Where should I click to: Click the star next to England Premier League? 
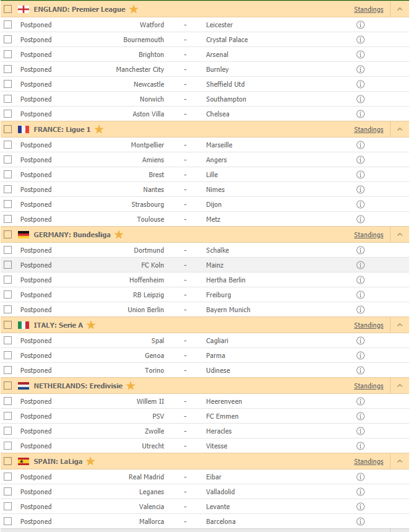[134, 9]
